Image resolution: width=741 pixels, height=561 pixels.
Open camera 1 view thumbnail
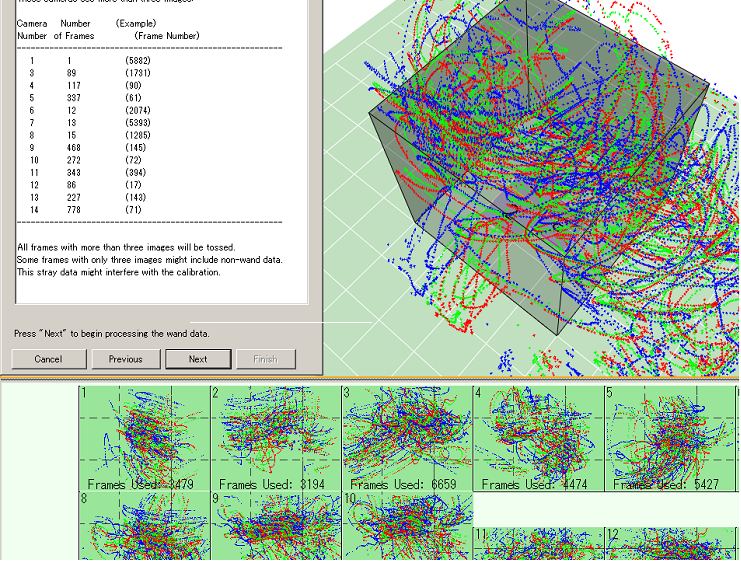click(x=144, y=438)
